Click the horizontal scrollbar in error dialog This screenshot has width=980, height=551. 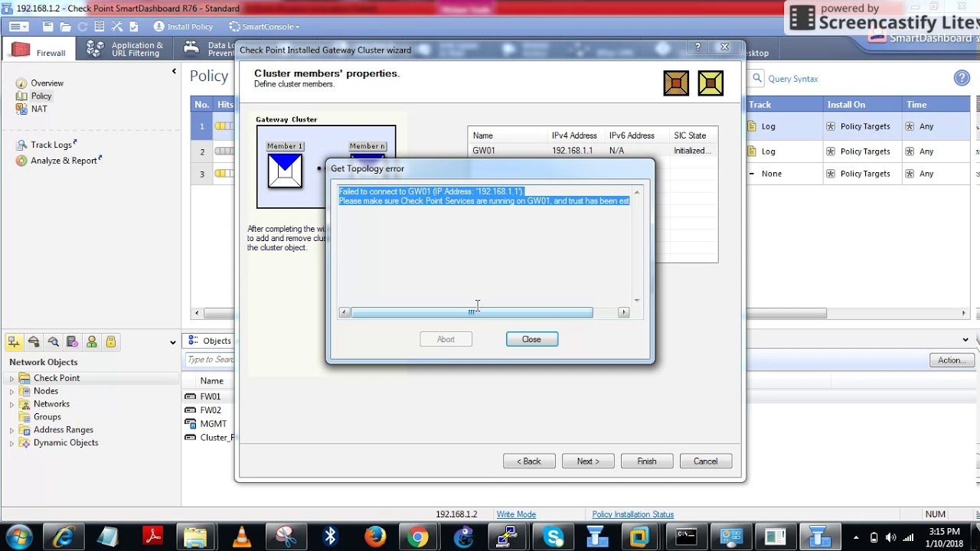tap(472, 312)
